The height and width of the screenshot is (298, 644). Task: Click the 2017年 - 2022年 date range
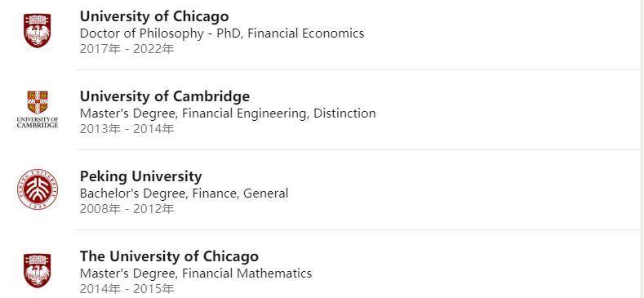[127, 49]
